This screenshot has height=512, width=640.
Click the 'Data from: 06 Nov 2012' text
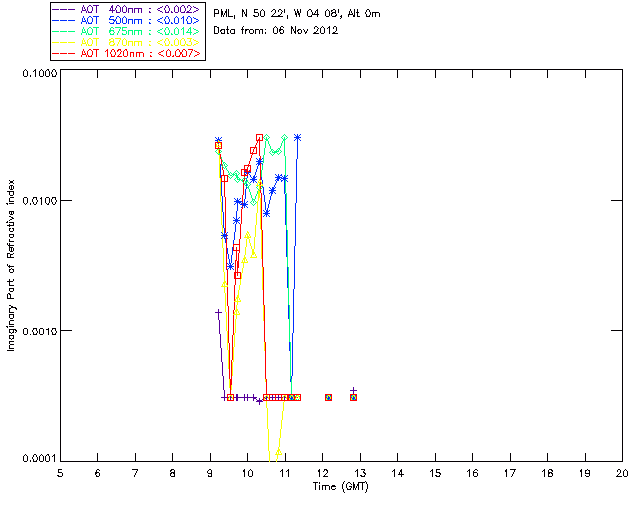click(x=276, y=31)
